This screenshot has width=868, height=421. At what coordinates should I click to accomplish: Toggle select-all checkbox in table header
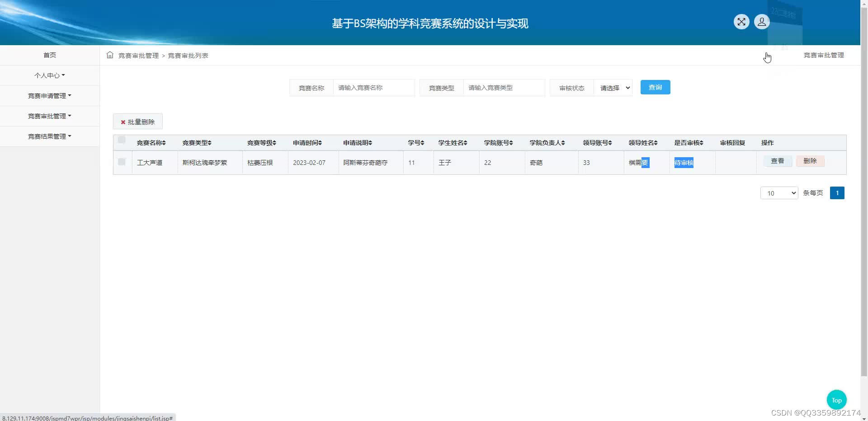[x=122, y=140]
